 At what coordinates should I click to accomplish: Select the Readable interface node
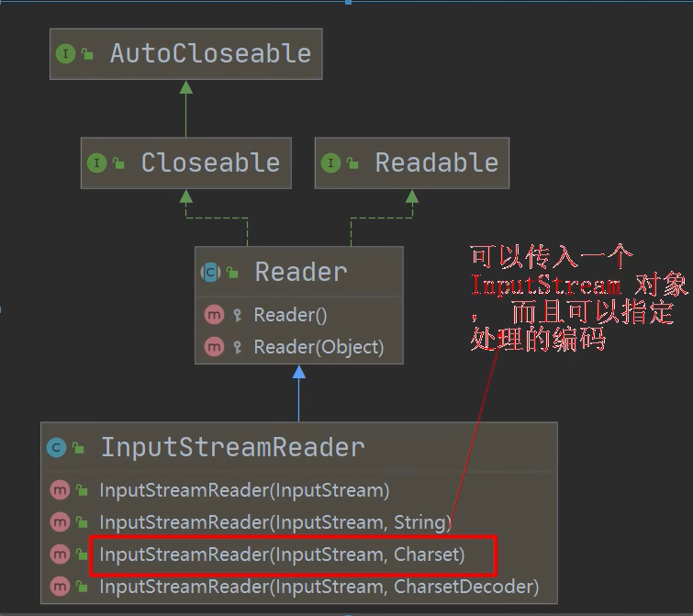coord(436,163)
